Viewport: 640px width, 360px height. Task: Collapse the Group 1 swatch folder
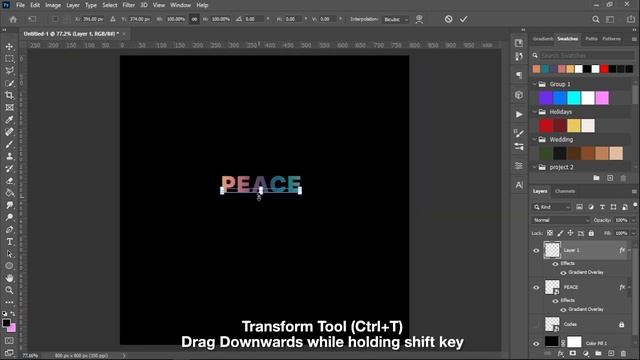[x=534, y=84]
